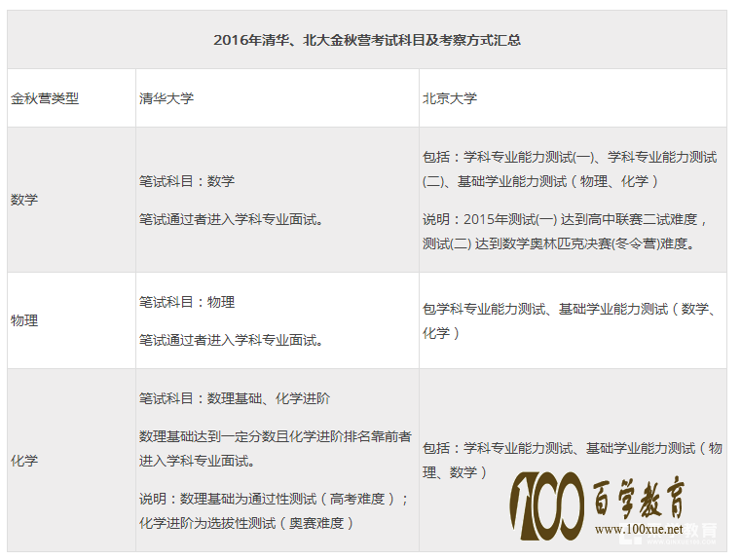Click the text '理、数学）' in the 化学 row
741x560 pixels.
click(x=455, y=472)
